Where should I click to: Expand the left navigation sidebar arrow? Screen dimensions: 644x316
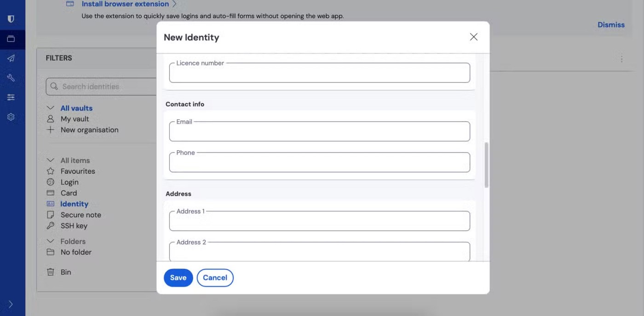tap(11, 304)
